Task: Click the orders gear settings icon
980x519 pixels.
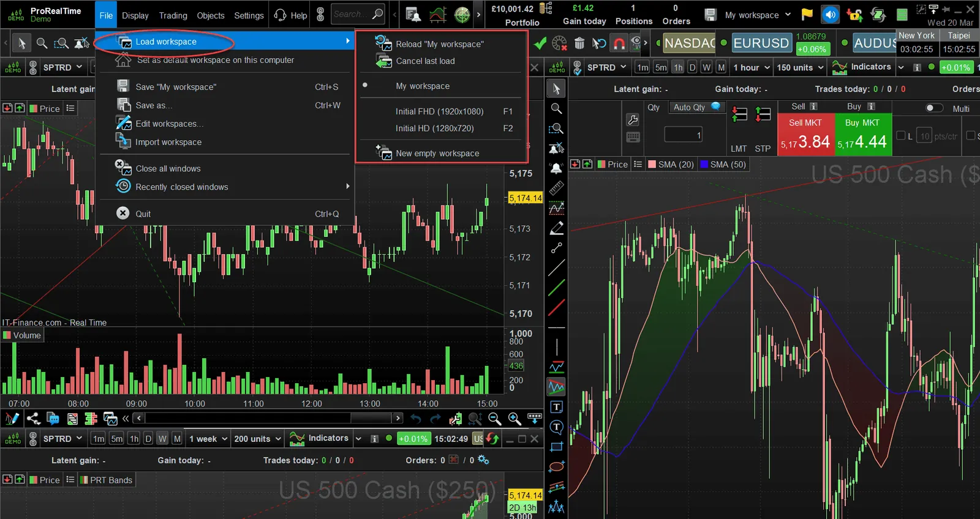Action: pyautogui.click(x=483, y=460)
